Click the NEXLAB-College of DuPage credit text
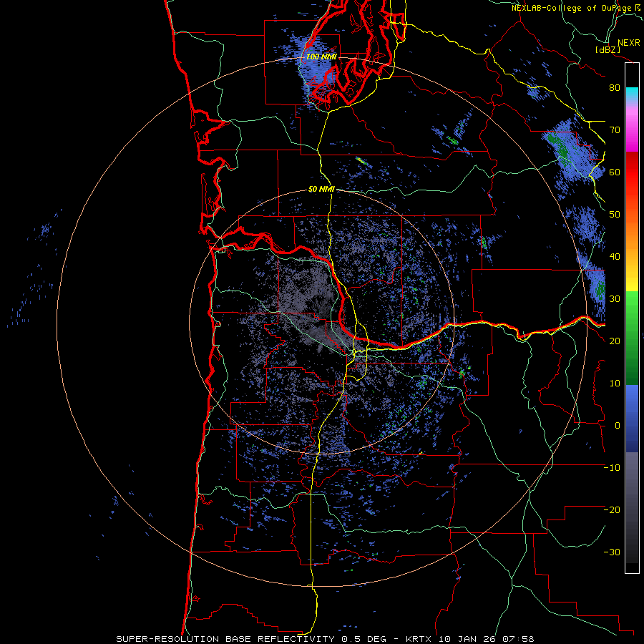644x644 pixels. point(572,8)
